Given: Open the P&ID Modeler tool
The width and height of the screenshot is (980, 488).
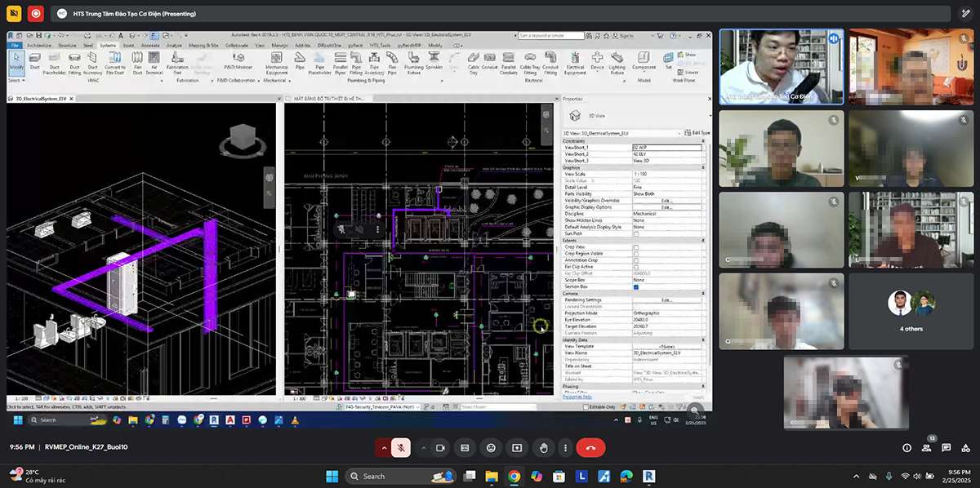Looking at the screenshot, I should (238, 62).
